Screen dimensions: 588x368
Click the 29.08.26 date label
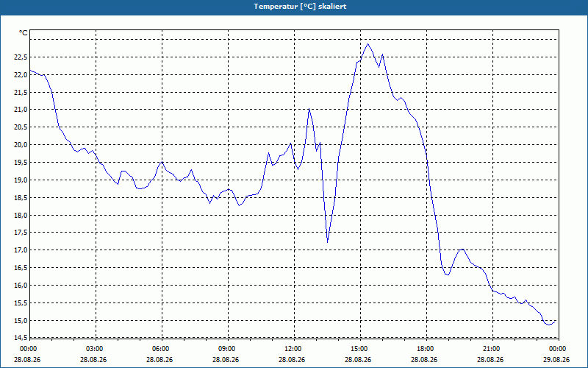coord(556,360)
